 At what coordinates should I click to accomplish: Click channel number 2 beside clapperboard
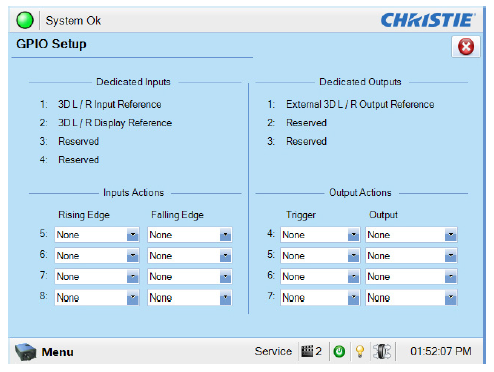point(319,351)
